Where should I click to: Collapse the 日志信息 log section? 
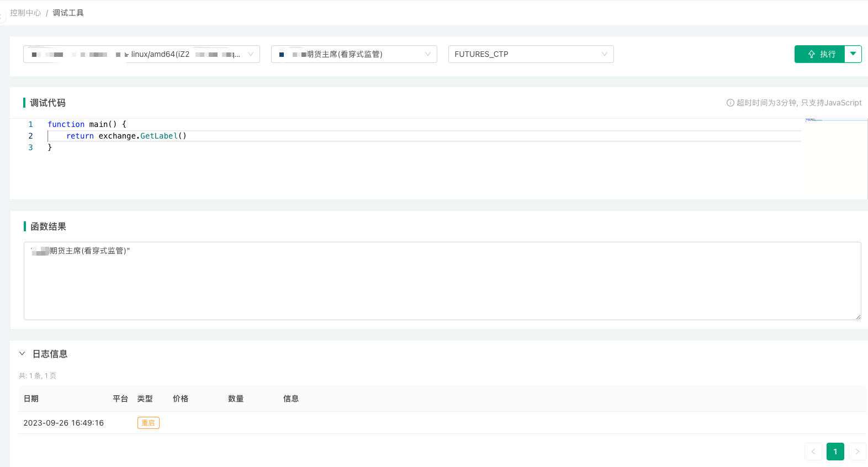22,354
